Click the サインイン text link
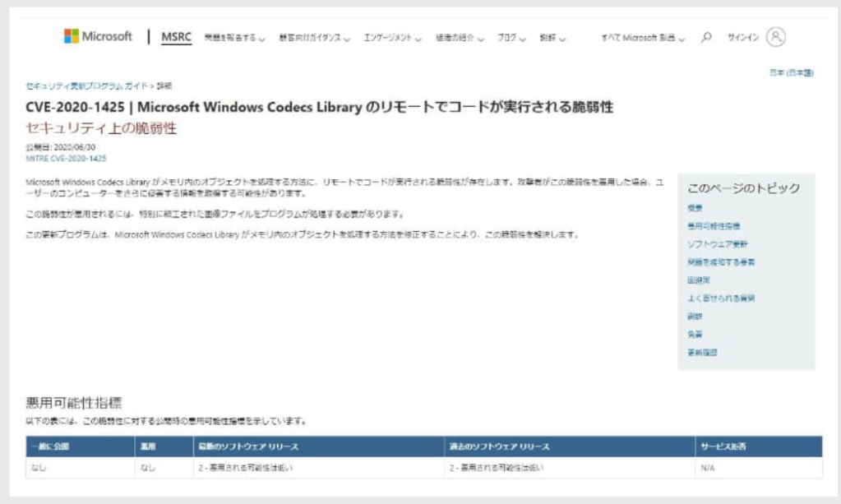 tap(742, 38)
